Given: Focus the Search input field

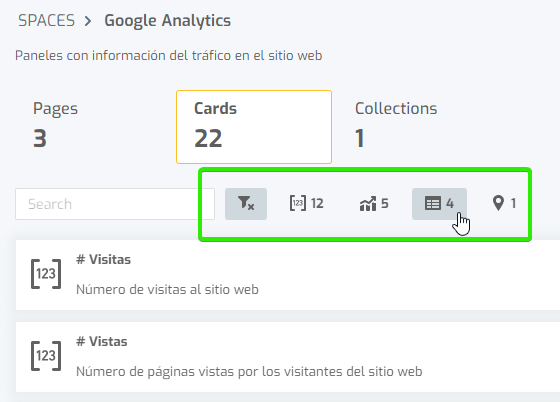Looking at the screenshot, I should coord(115,204).
